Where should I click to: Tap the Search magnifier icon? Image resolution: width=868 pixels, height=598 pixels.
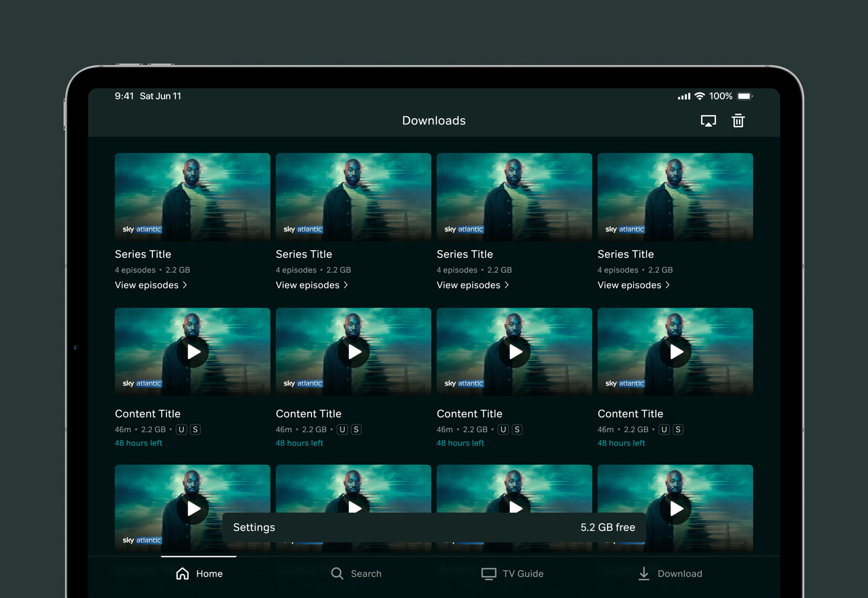coord(337,573)
